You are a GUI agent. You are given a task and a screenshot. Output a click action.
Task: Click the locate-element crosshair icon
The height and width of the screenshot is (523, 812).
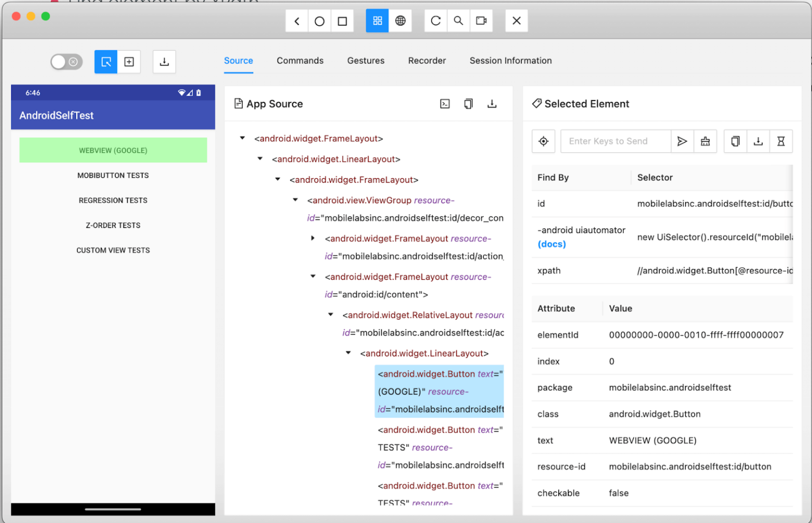[x=543, y=141]
